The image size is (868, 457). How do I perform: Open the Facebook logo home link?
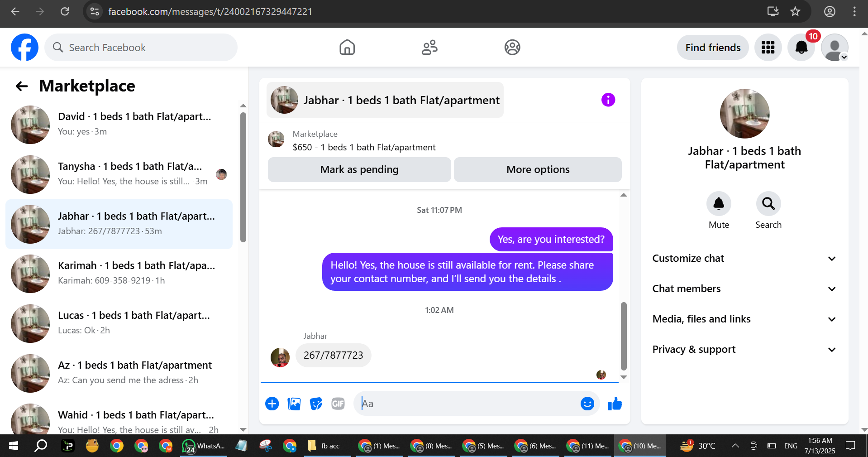point(24,47)
